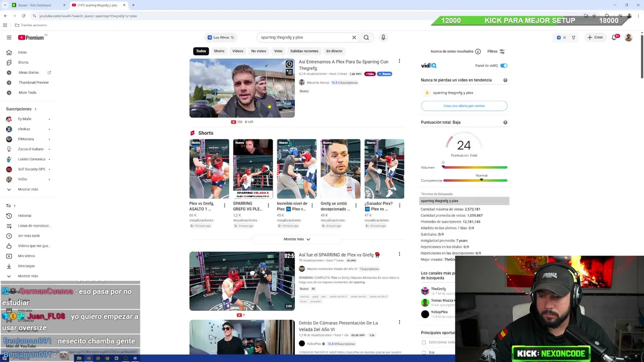Add first video to Watch later
Viewport: 644px width, 362px height.
pos(289,64)
